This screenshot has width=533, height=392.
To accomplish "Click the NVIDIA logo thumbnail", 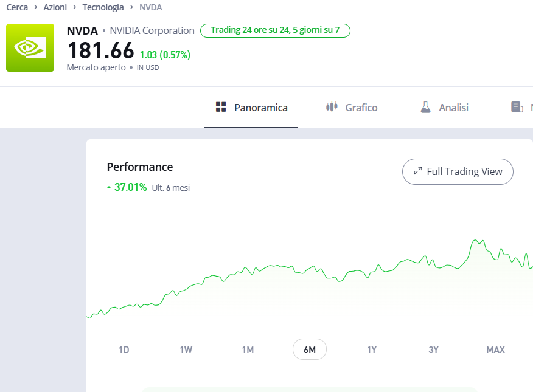I will pyautogui.click(x=30, y=47).
